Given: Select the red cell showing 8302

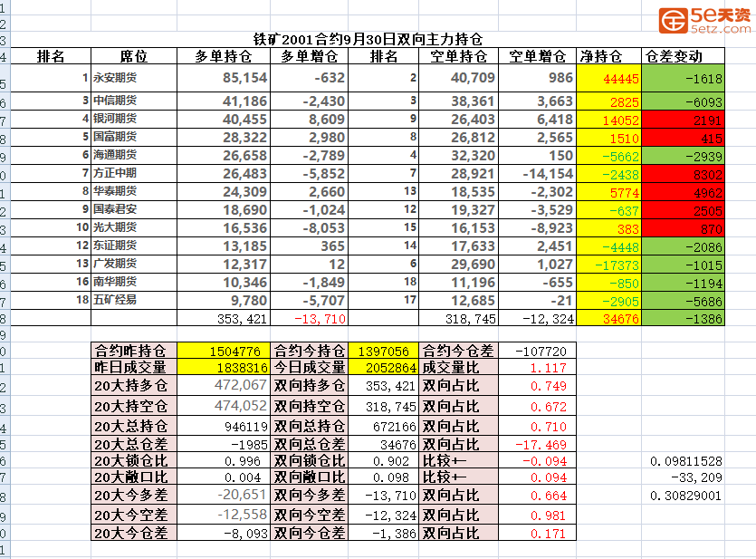Looking at the screenshot, I should (683, 173).
